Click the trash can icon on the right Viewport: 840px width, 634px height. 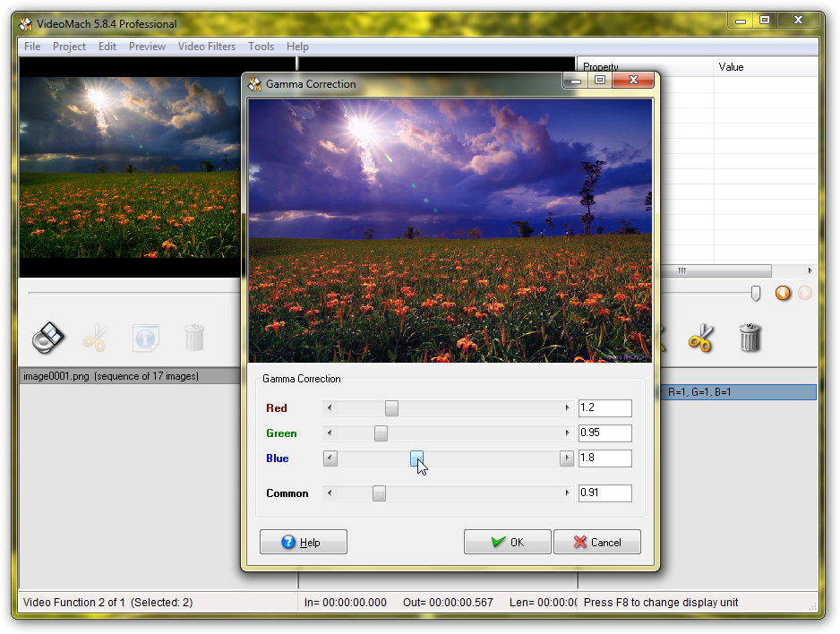click(x=750, y=338)
